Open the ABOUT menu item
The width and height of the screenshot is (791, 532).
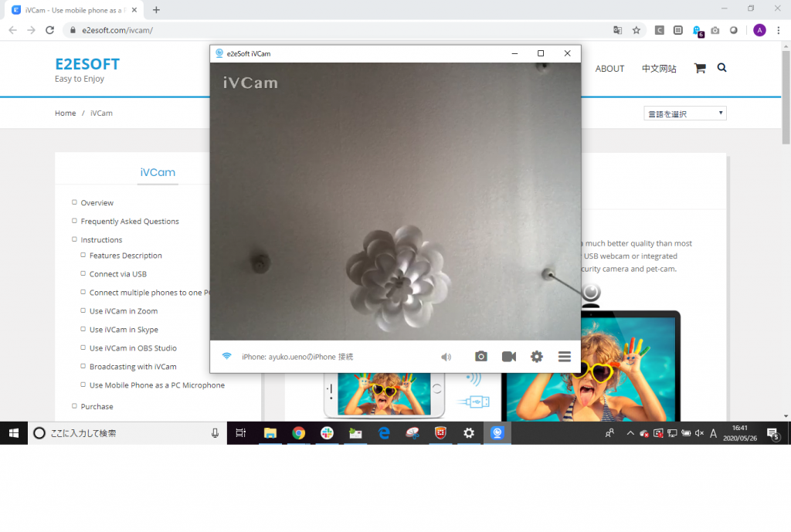point(609,69)
